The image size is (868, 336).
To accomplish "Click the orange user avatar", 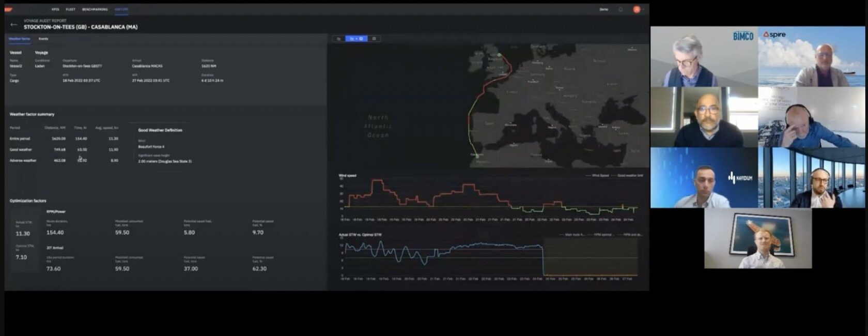I will click(637, 9).
